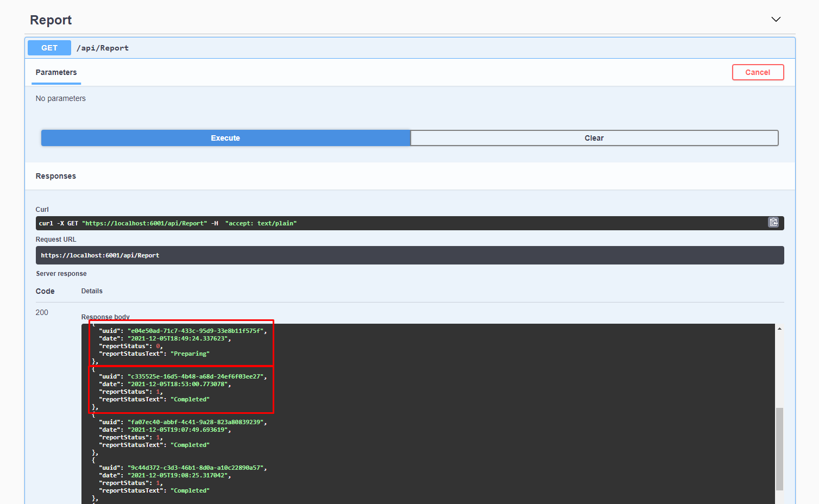This screenshot has height=504, width=819.
Task: Click the GET method badge
Action: pyautogui.click(x=49, y=48)
